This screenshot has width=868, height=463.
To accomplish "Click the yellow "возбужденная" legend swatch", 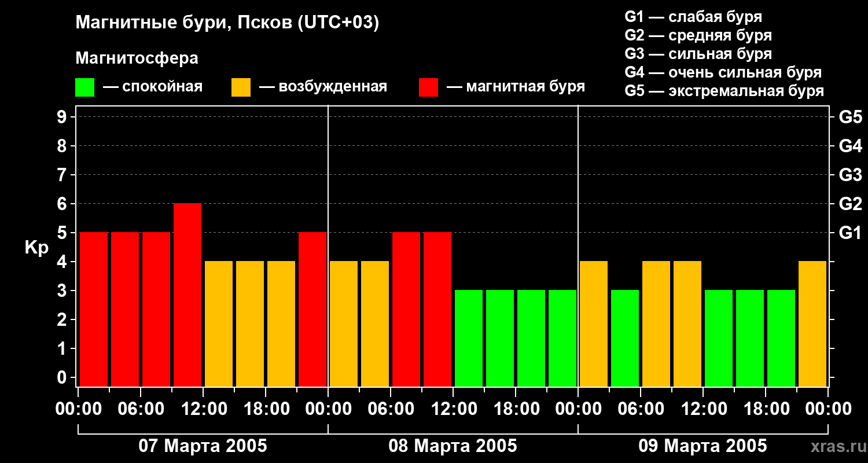I will click(x=241, y=87).
